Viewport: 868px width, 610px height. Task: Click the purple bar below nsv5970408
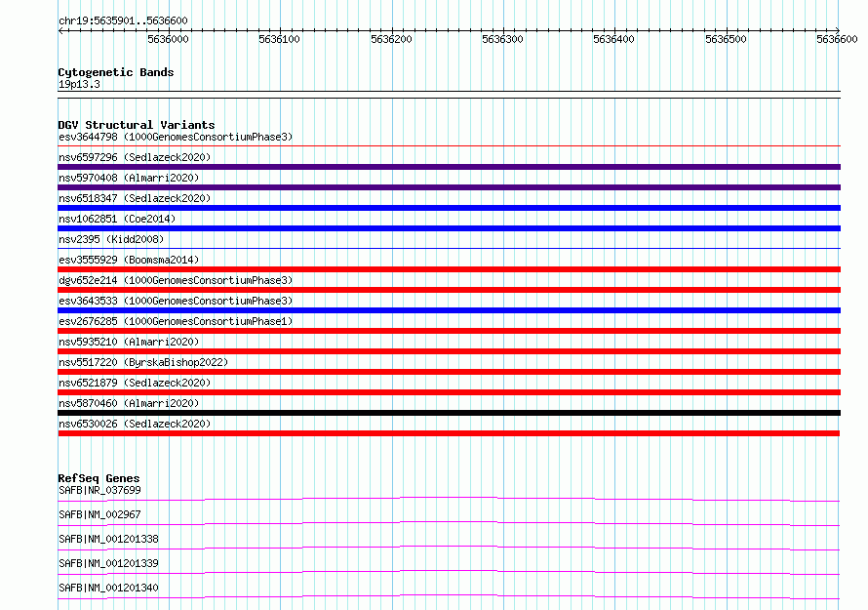tap(449, 187)
